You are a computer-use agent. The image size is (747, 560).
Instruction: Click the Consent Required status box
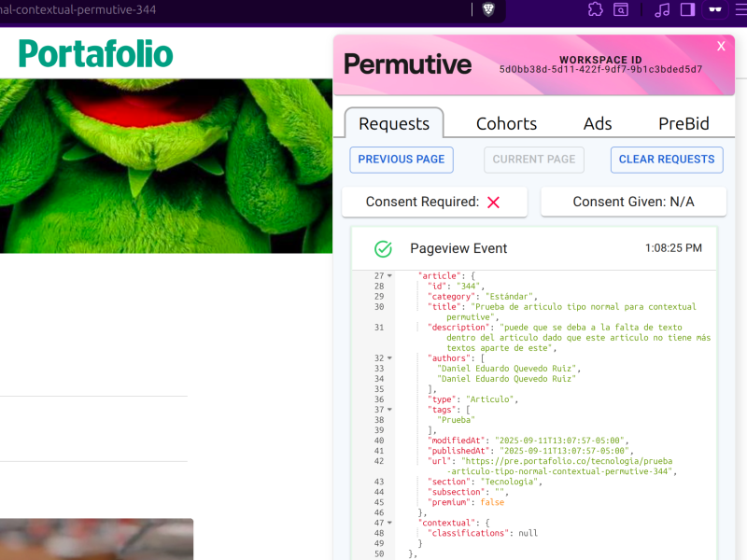click(x=434, y=202)
